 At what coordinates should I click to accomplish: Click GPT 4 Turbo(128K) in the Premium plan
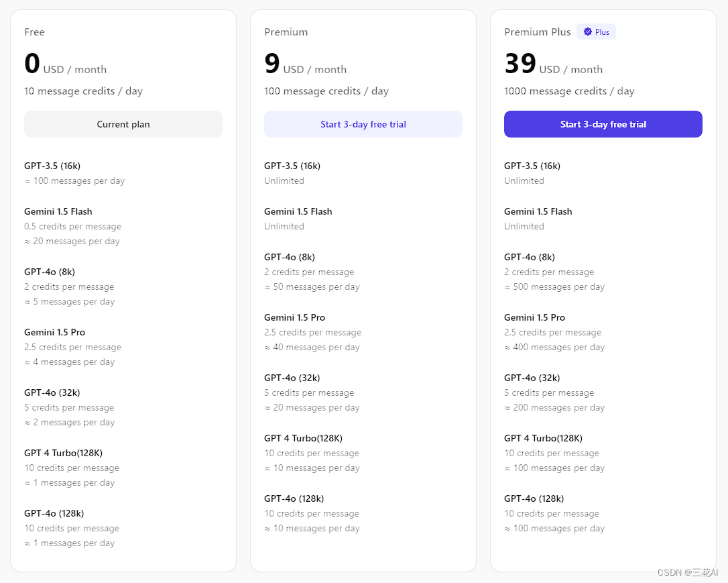coord(304,438)
